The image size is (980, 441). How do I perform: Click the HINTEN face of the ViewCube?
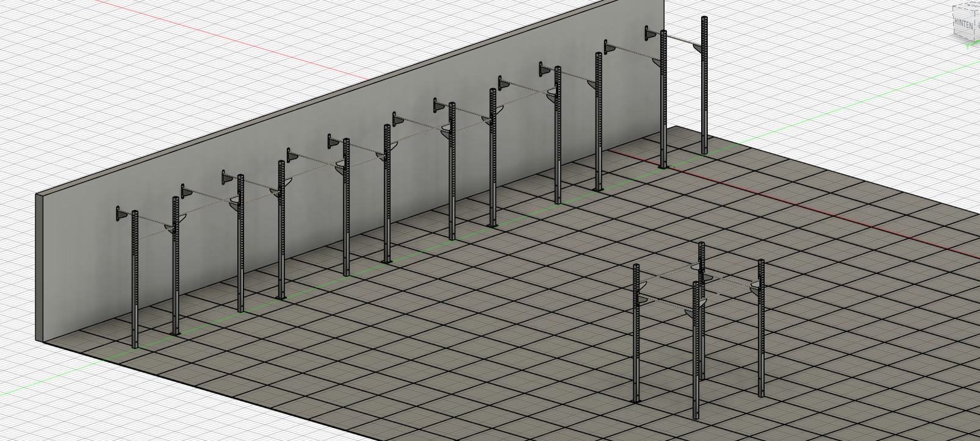click(964, 24)
